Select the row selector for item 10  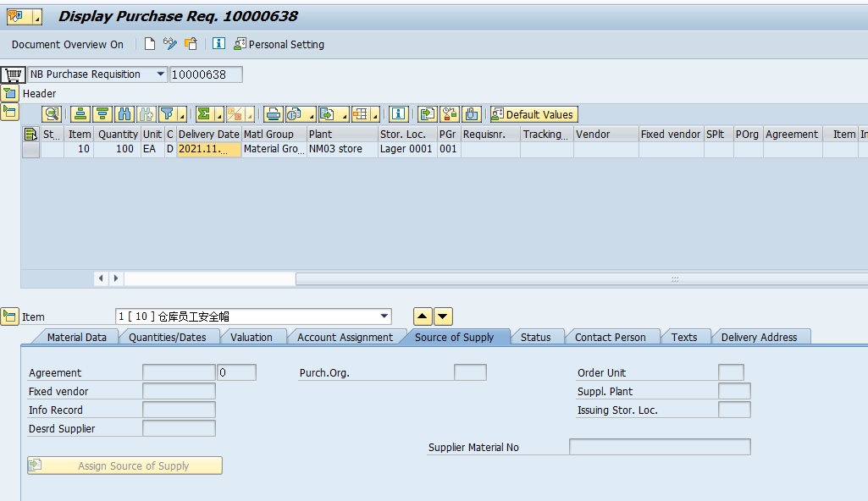pyautogui.click(x=30, y=149)
